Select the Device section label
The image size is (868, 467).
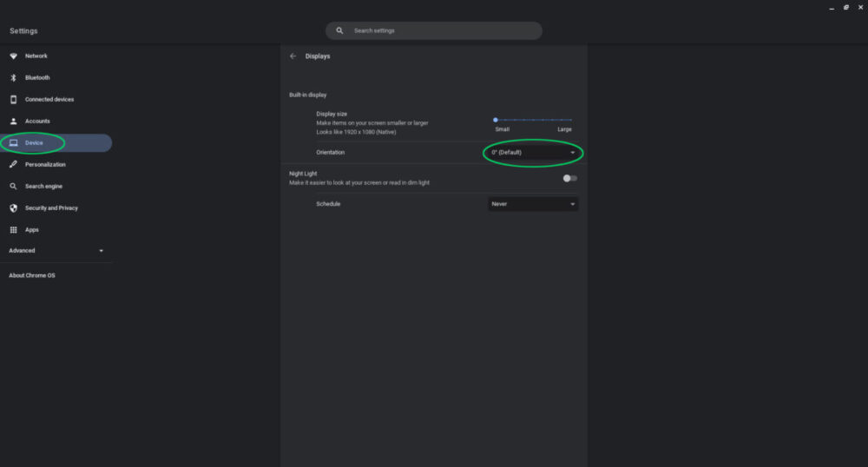point(34,142)
